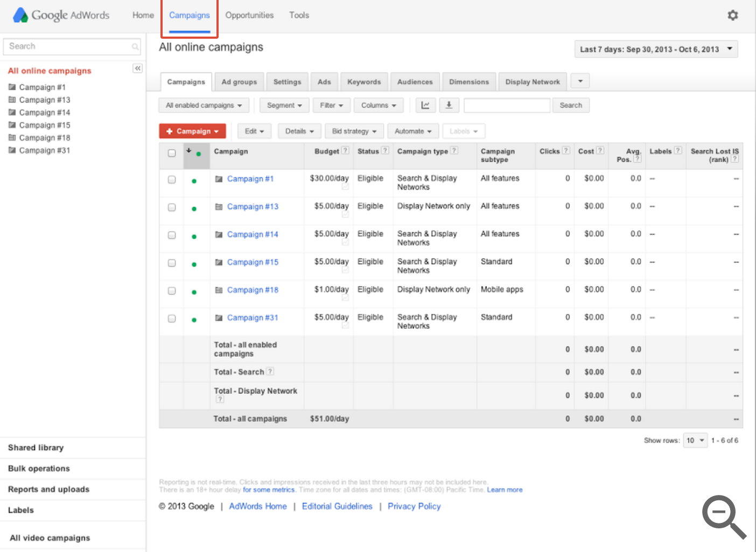The height and width of the screenshot is (552, 756).
Task: Open the Bid strategy dropdown
Action: [354, 131]
